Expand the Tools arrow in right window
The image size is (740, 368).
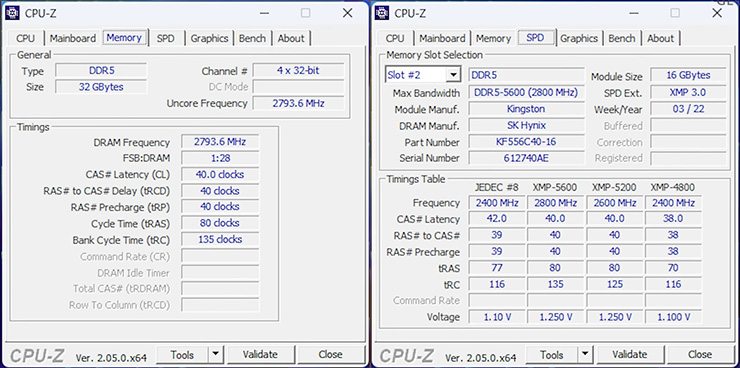(585, 354)
